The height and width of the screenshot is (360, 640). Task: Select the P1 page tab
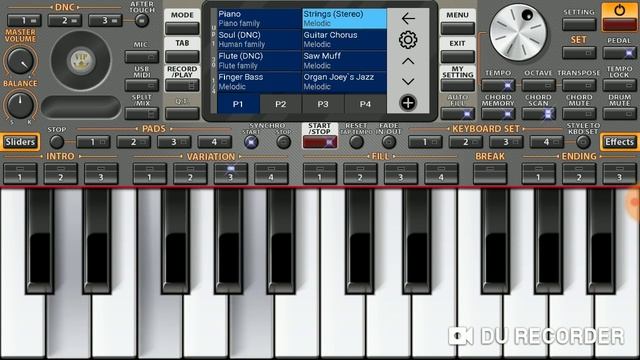pos(238,104)
